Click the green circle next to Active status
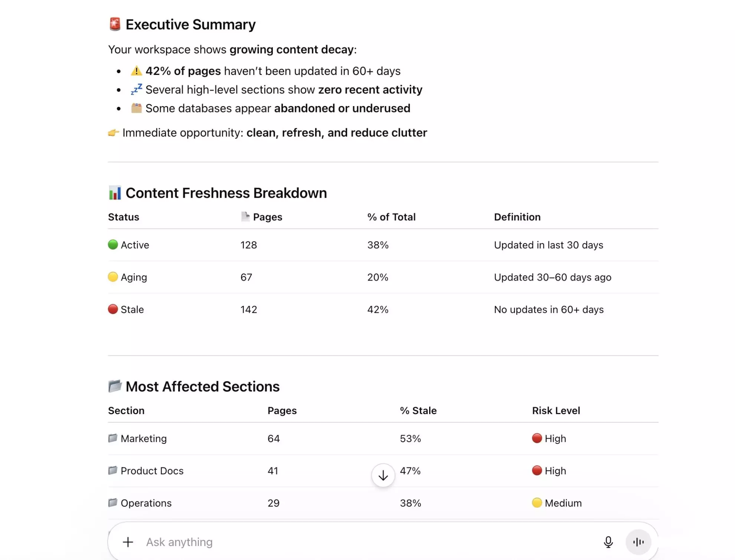The width and height of the screenshot is (735, 560). coord(112,245)
